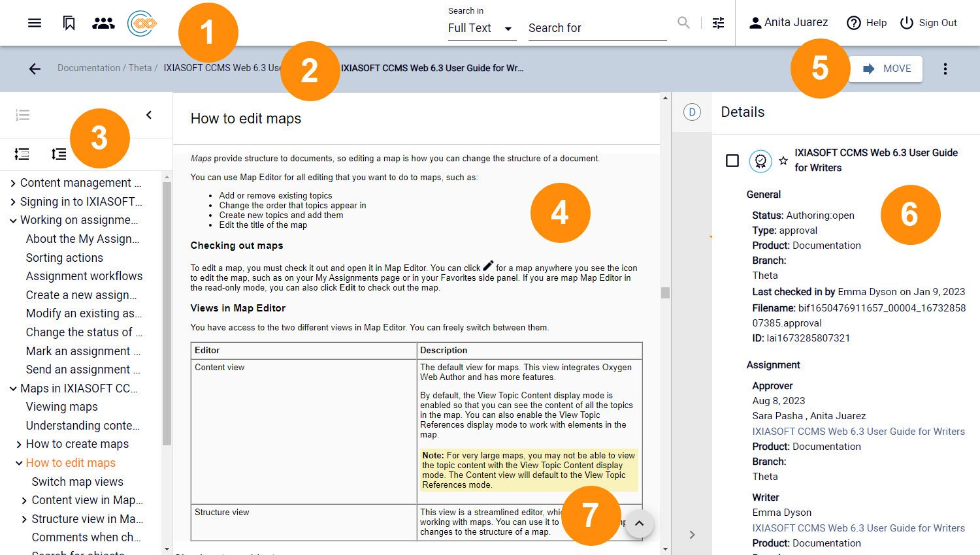Open About the My Assignments topic
This screenshot has width=980, height=555.
(82, 239)
